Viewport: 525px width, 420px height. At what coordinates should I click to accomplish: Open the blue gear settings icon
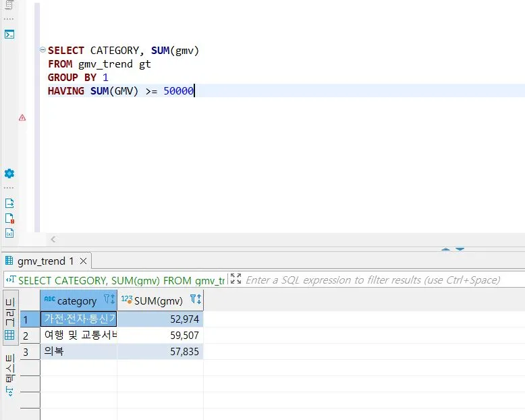(9, 174)
